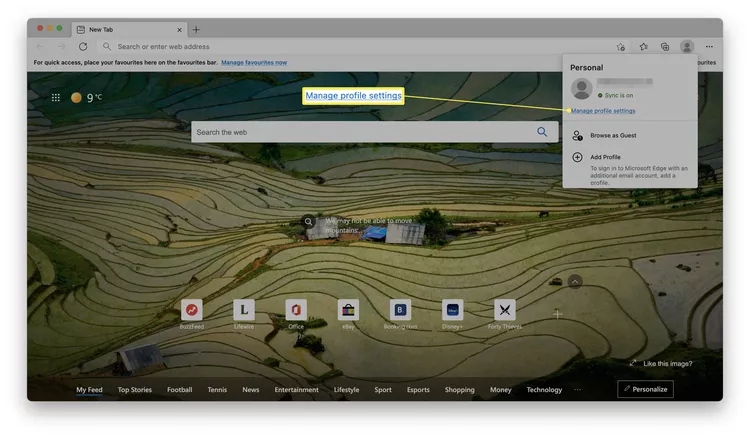Screen dimensions: 750x437
Task: Click the search magnifier in web search box
Action: click(542, 132)
